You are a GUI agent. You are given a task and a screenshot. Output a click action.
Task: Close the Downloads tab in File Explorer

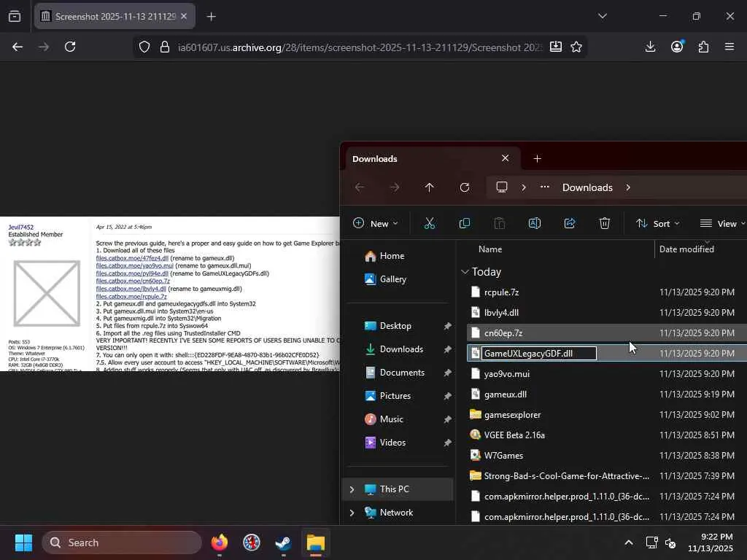505,158
